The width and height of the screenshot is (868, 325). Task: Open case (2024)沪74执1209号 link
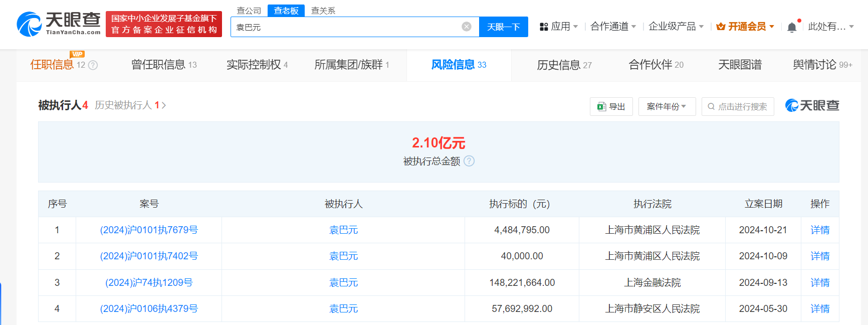coord(149,282)
